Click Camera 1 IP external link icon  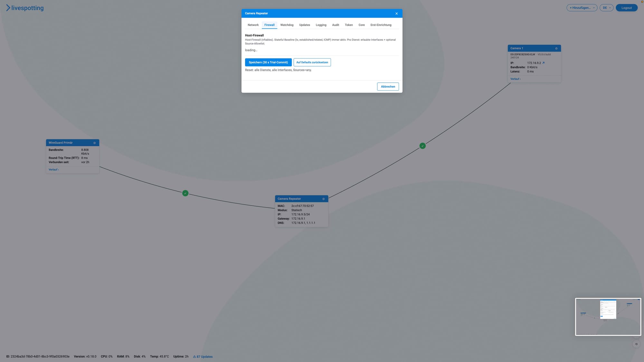point(544,63)
